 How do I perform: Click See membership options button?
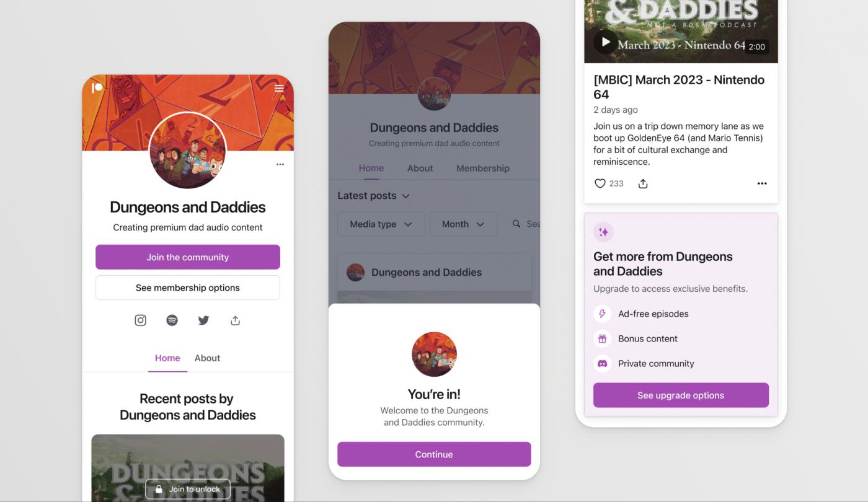pyautogui.click(x=188, y=288)
